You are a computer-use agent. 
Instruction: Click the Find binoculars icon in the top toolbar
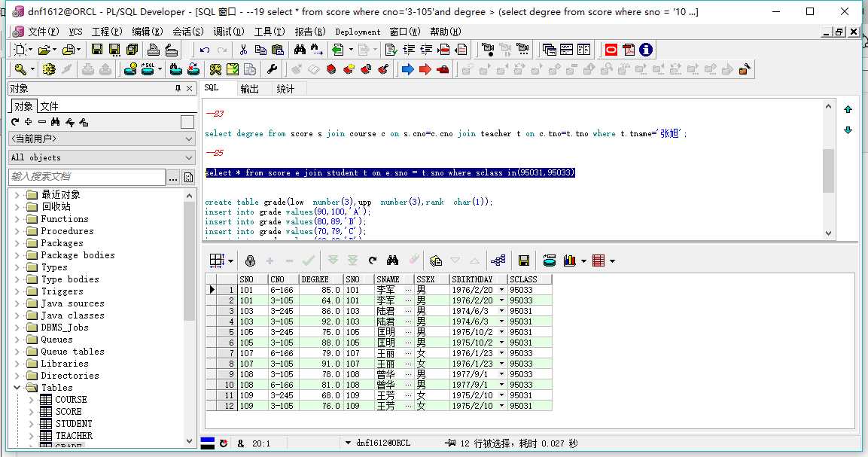pos(300,50)
